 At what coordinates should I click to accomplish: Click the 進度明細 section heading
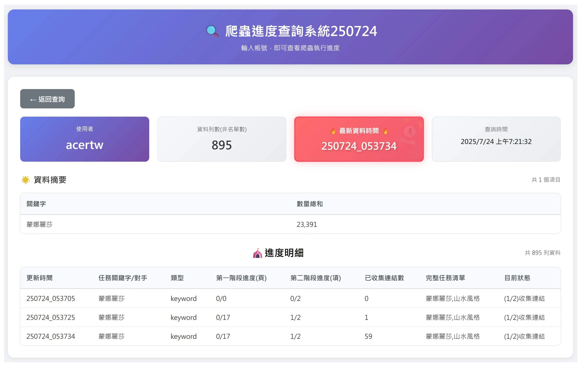click(284, 253)
